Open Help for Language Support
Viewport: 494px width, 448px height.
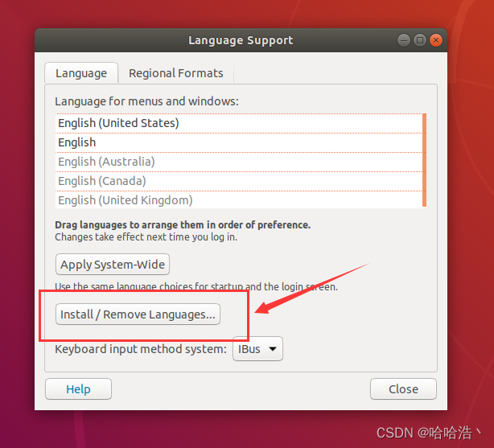(x=78, y=389)
